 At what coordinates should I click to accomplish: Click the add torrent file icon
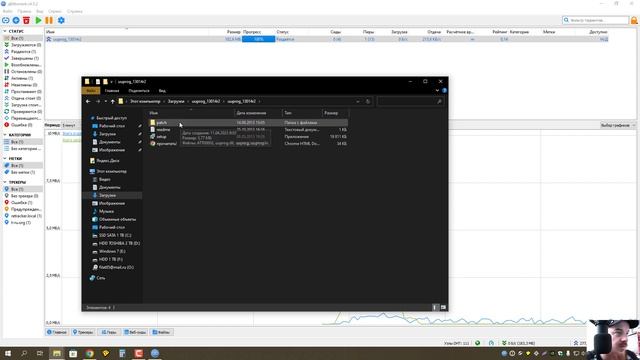point(16,20)
